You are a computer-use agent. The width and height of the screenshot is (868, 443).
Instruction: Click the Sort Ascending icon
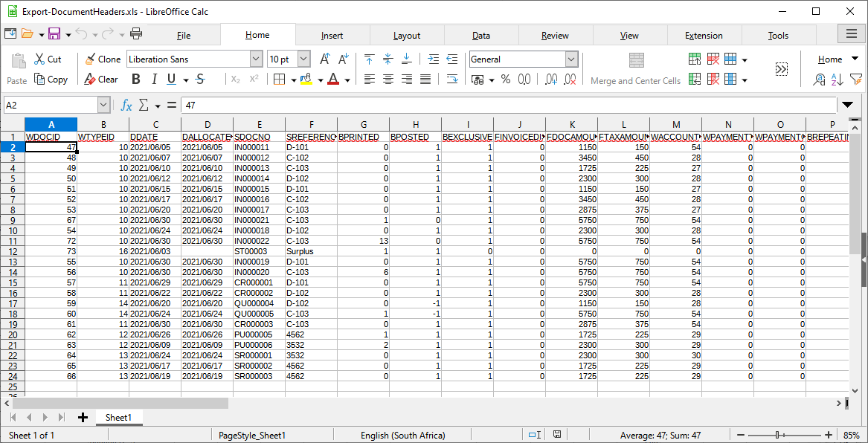[837, 79]
